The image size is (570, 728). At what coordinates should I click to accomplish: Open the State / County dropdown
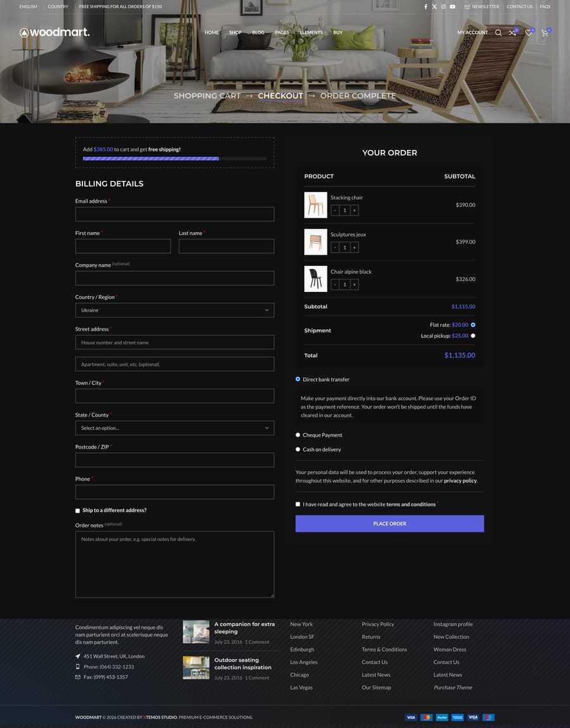(175, 428)
